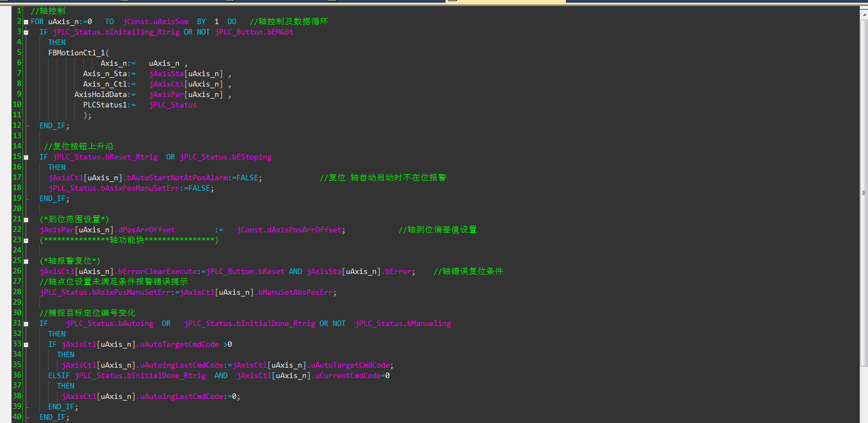Fold the comment block at line 25
This screenshot has height=423, width=868.
pyautogui.click(x=26, y=261)
